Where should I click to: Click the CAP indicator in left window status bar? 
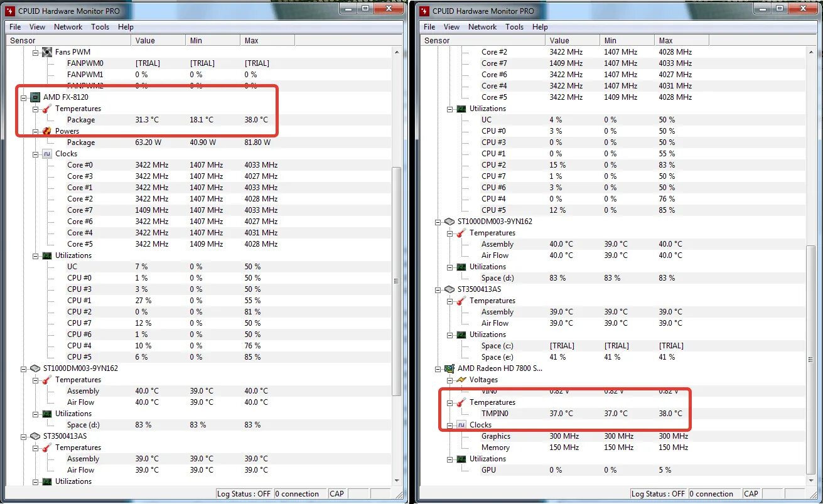point(337,494)
